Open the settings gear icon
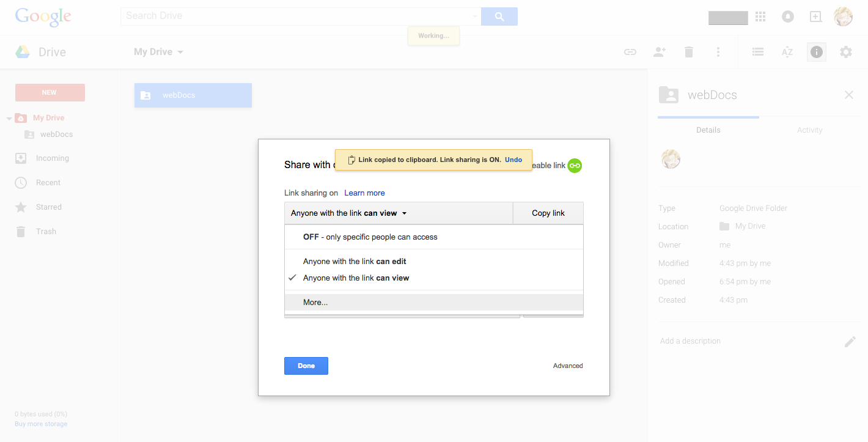Image resolution: width=868 pixels, height=442 pixels. (x=846, y=53)
